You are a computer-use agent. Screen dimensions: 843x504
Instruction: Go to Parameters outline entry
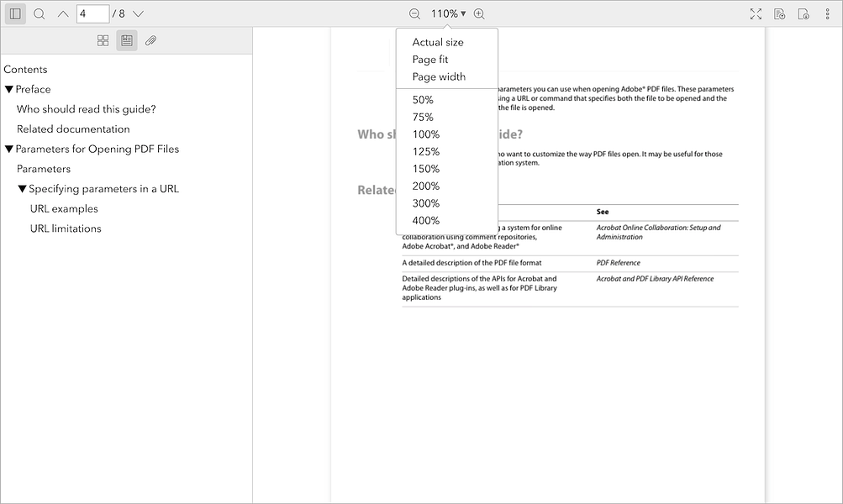click(44, 169)
